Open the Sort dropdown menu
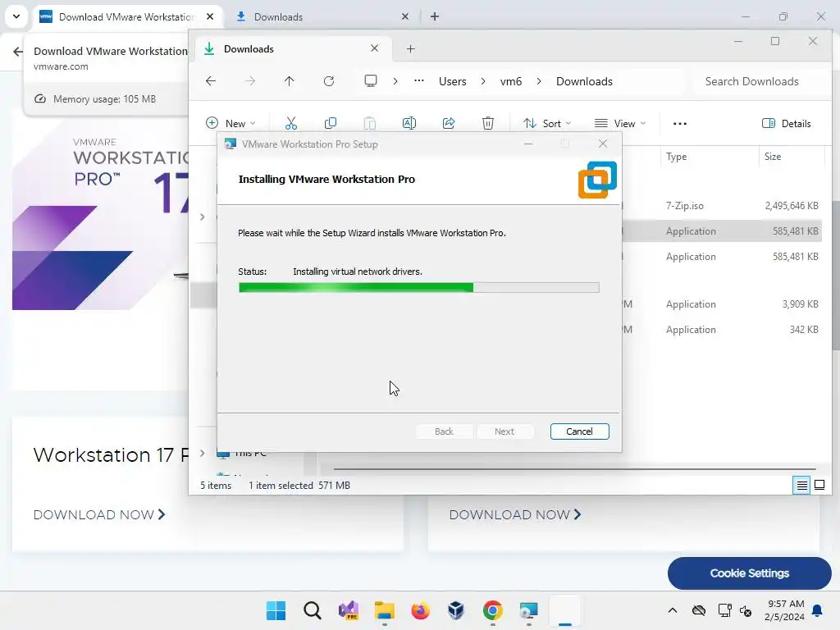The height and width of the screenshot is (630, 840). (547, 123)
